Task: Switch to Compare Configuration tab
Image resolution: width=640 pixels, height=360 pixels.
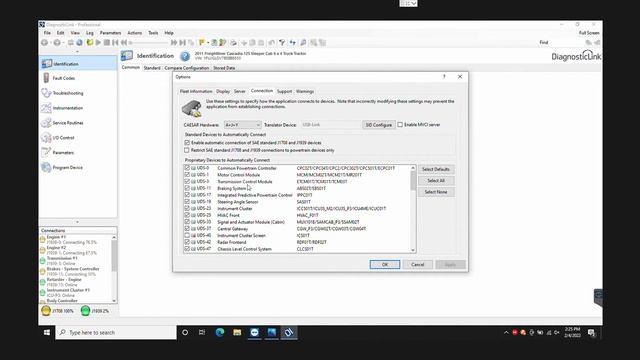Action: (x=187, y=68)
